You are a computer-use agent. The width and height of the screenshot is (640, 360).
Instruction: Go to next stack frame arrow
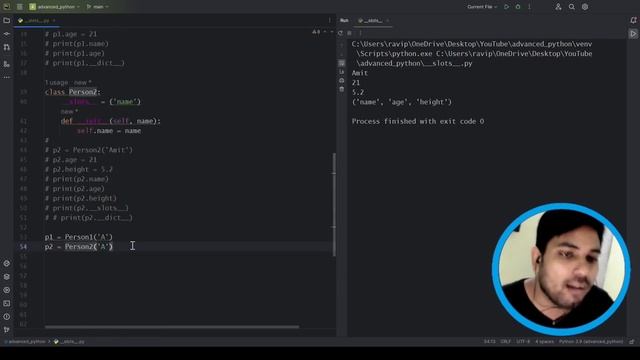click(x=342, y=54)
